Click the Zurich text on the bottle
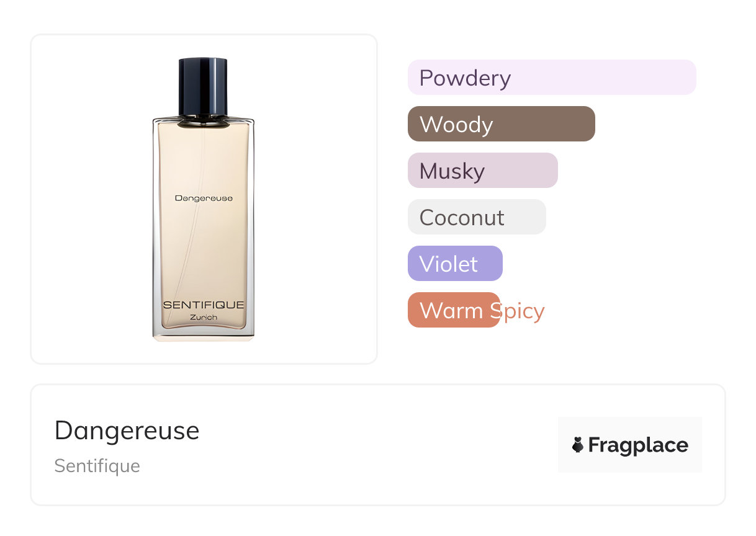This screenshot has width=756, height=536. click(204, 318)
